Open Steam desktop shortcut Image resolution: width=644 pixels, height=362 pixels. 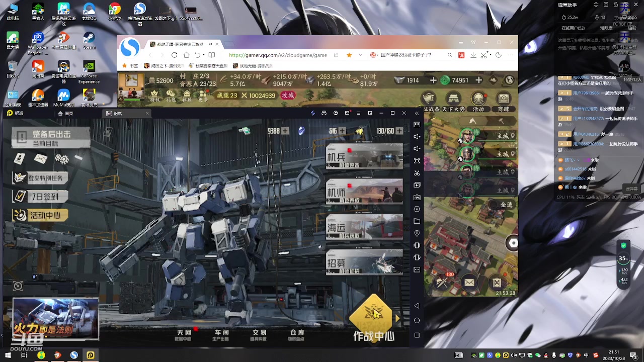click(x=89, y=41)
